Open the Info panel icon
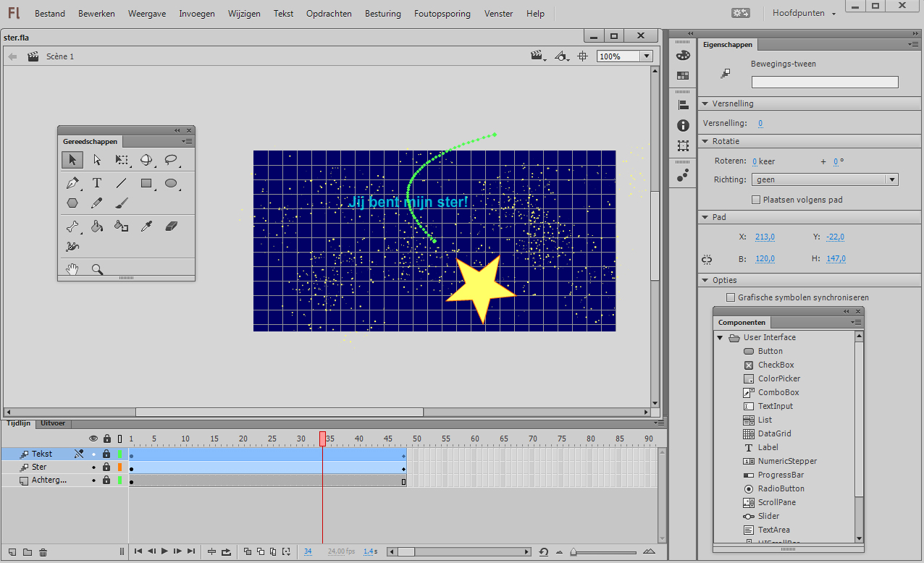Image resolution: width=924 pixels, height=563 pixels. pos(683,126)
